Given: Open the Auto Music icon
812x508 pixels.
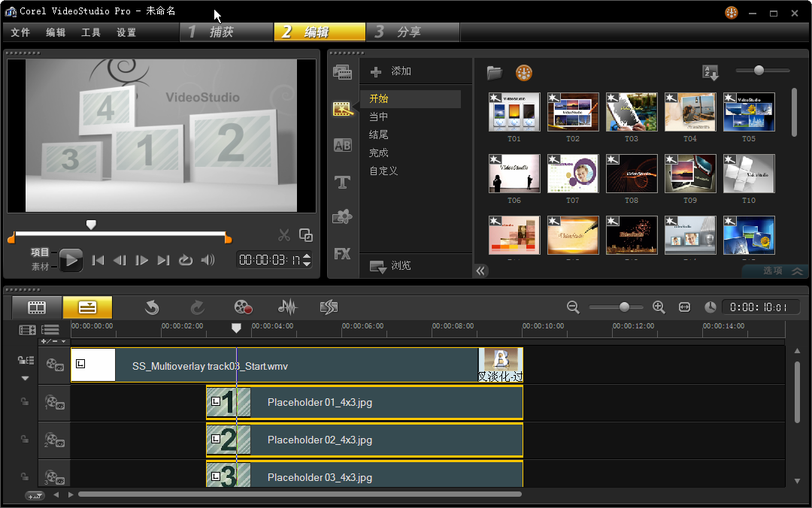Looking at the screenshot, I should coord(329,307).
